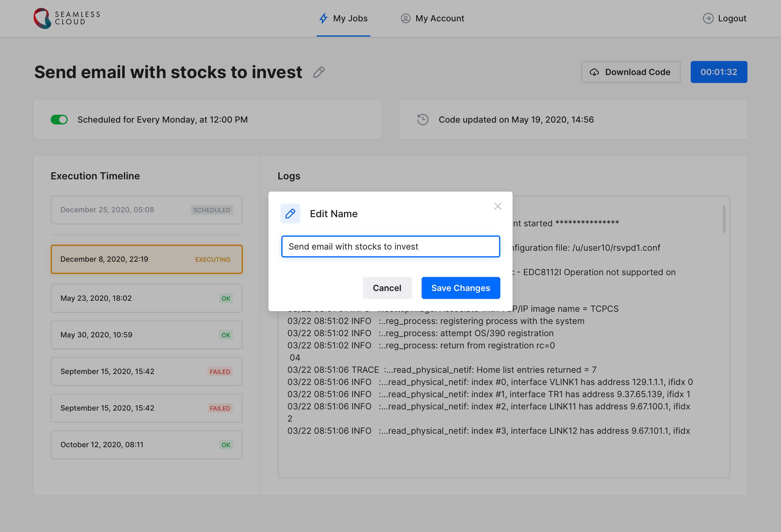
Task: Click the lightning bolt My Jobs icon
Action: pyautogui.click(x=323, y=18)
